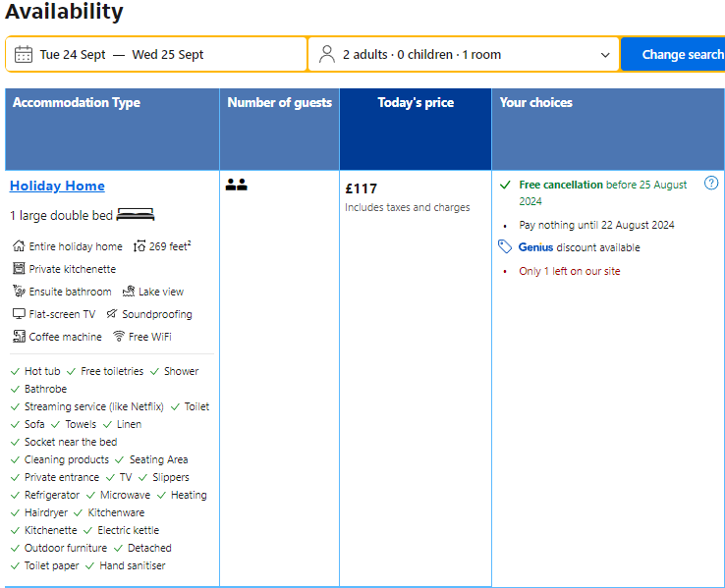Click the double bed icon

point(136,214)
